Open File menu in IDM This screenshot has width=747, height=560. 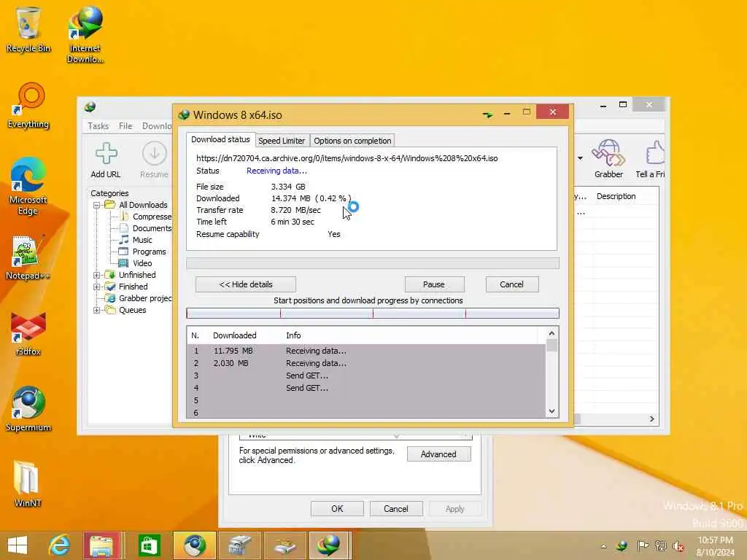coord(125,126)
